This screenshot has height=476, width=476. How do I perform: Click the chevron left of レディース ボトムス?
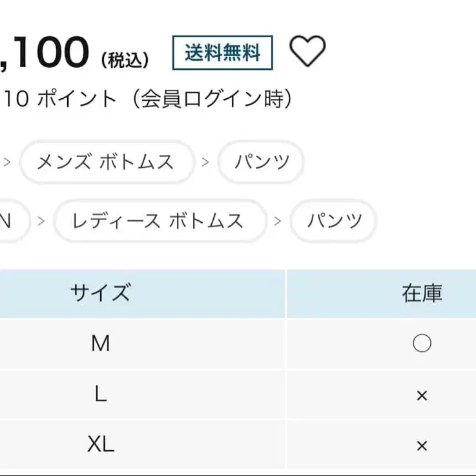coord(41,221)
